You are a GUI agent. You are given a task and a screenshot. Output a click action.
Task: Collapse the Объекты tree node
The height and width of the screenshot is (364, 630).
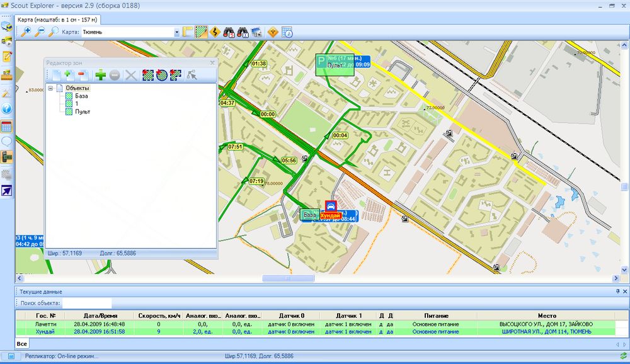tap(50, 88)
